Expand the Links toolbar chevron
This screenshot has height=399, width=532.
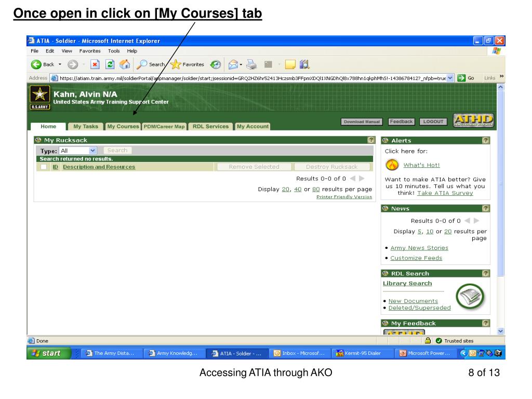click(501, 76)
